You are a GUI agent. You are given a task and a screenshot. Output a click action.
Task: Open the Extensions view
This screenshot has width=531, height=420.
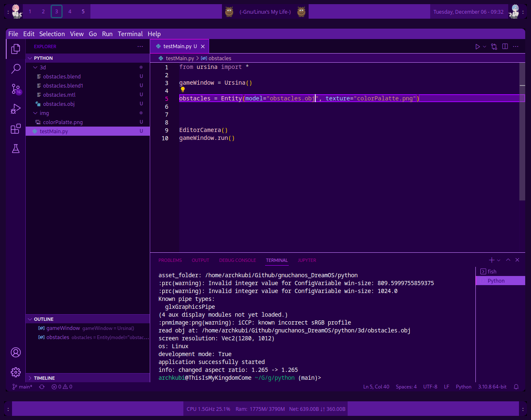15,128
